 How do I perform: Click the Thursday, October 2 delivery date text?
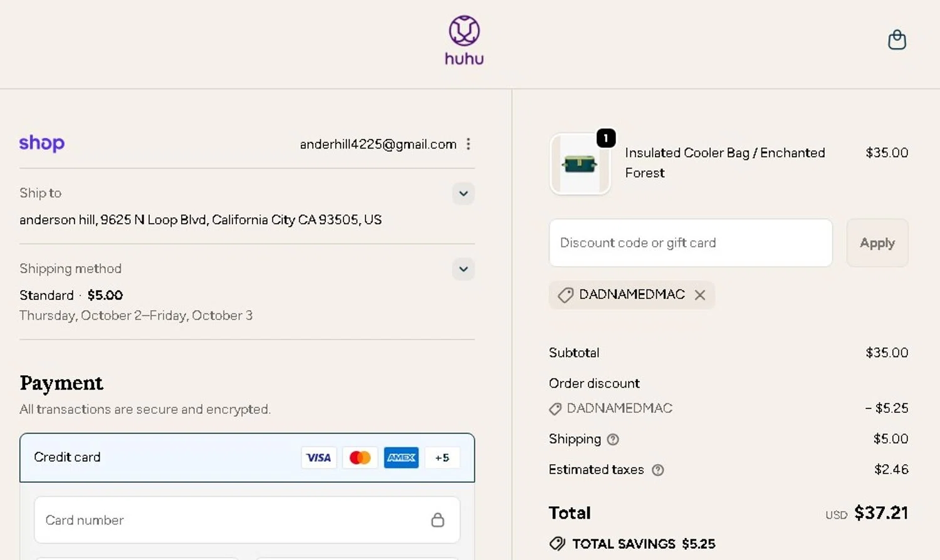136,316
